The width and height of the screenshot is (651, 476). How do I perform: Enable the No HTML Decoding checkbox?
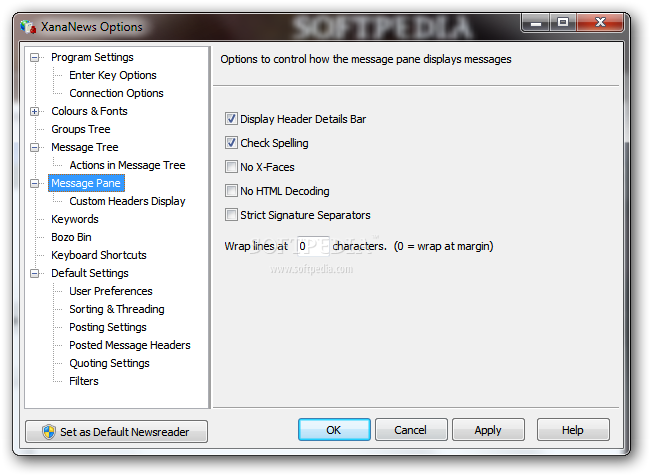231,191
